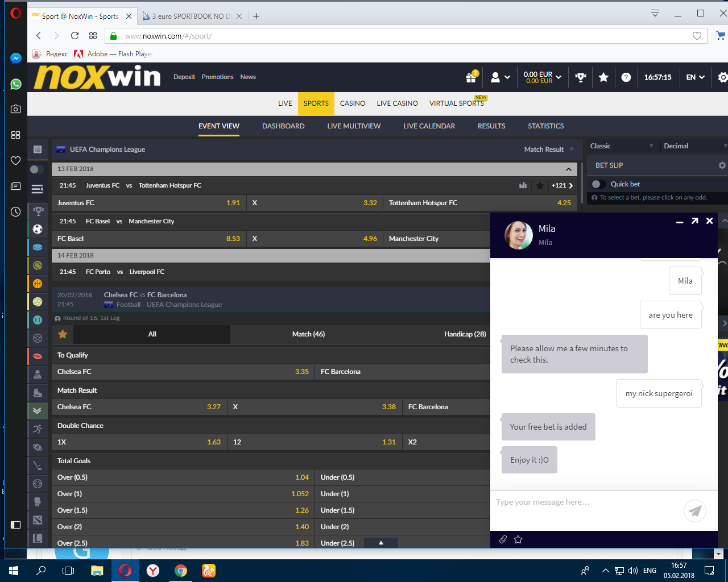Switch to the LIVE tab
This screenshot has height=582, width=728.
(x=285, y=103)
